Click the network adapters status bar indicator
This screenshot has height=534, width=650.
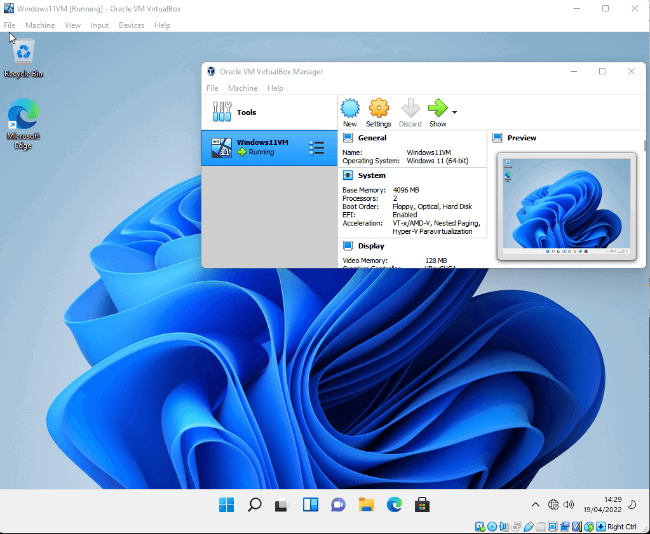tap(516, 527)
